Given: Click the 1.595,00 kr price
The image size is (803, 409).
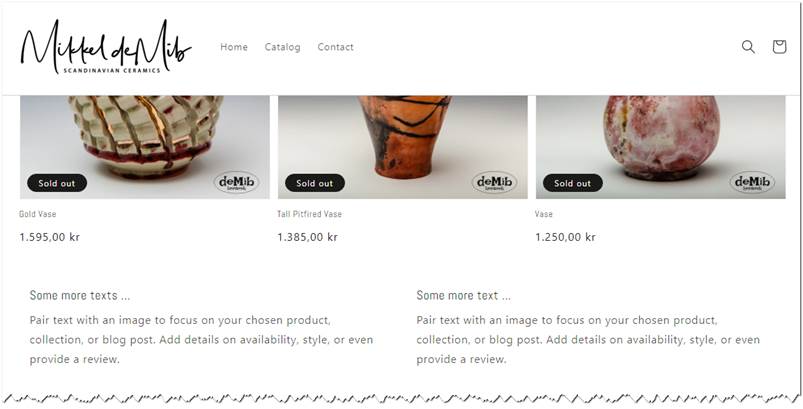Looking at the screenshot, I should point(50,237).
